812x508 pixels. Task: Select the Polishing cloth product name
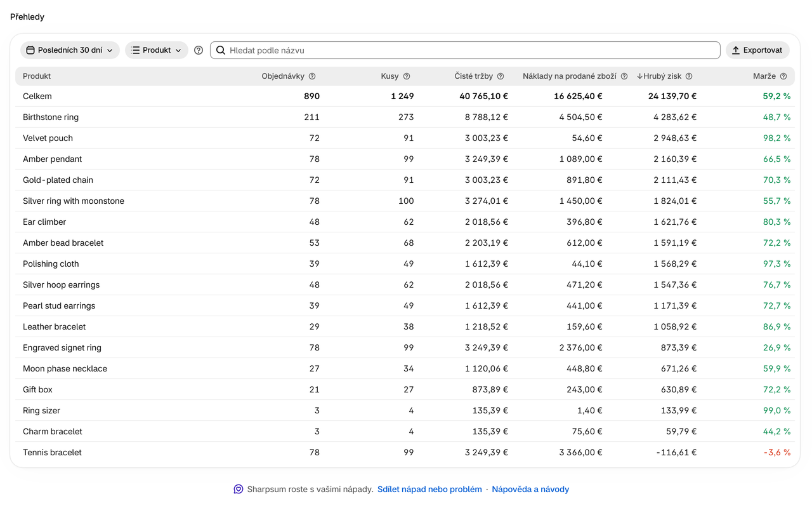pyautogui.click(x=51, y=264)
